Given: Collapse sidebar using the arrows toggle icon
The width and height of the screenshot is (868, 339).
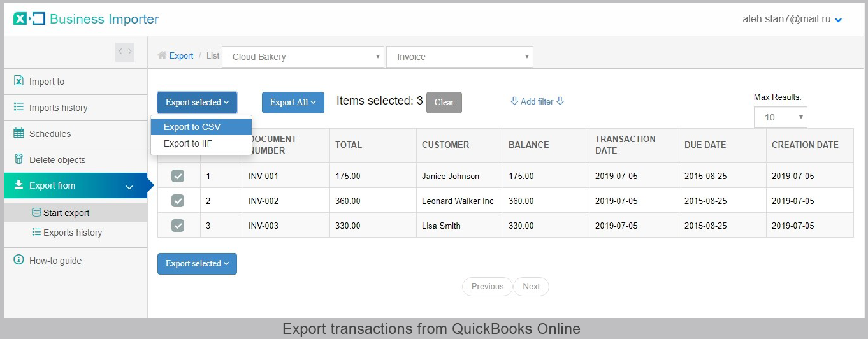Looking at the screenshot, I should coord(125,52).
